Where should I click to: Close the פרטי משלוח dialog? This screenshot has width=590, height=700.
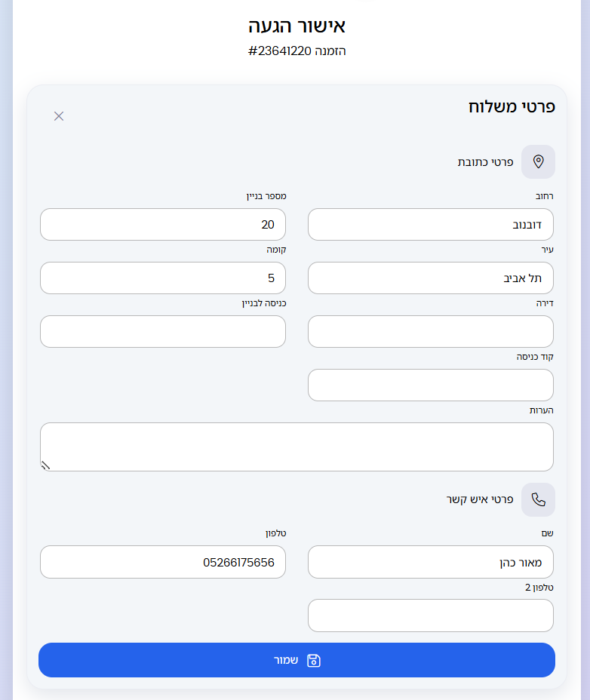[x=59, y=115]
